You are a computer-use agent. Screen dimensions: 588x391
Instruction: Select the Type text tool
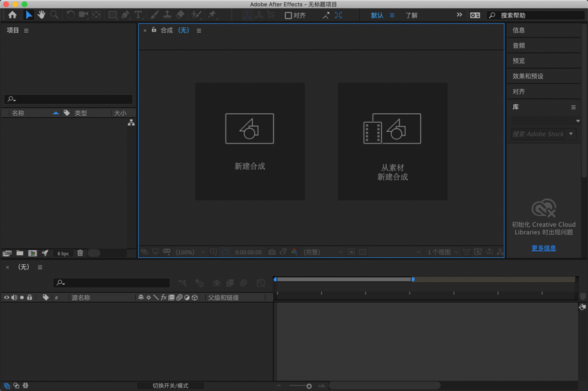tap(139, 15)
